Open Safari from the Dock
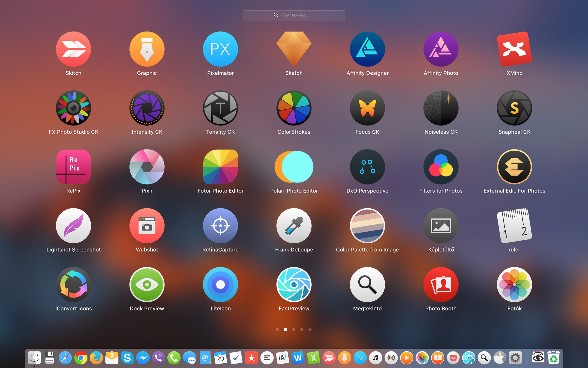The image size is (588, 368). click(x=65, y=358)
